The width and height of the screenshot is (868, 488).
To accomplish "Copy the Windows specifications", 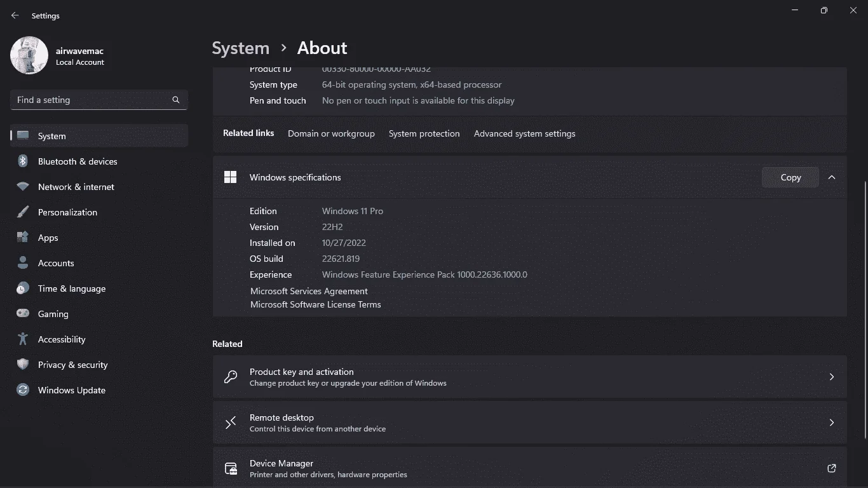I will [x=790, y=177].
